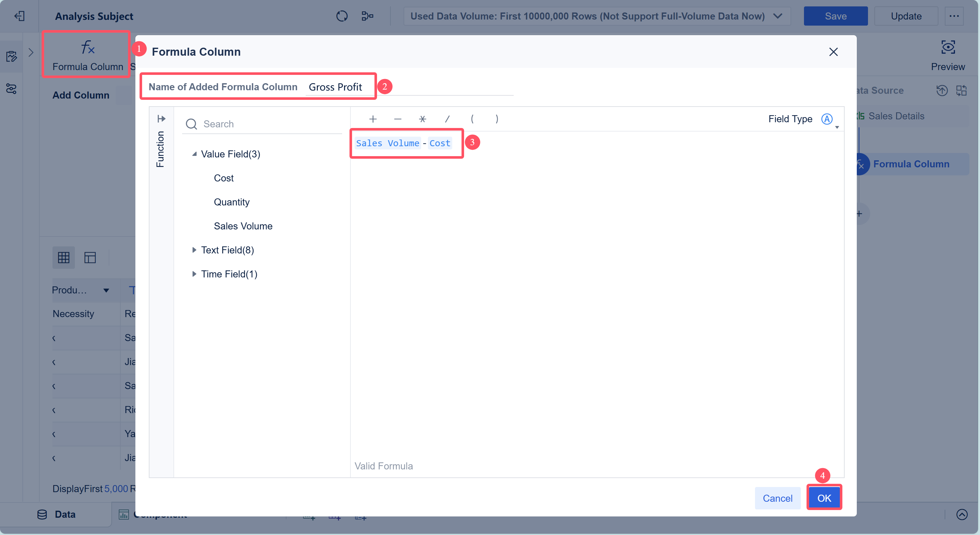Open the flow diagram icon in header
The image size is (980, 535).
tap(367, 16)
